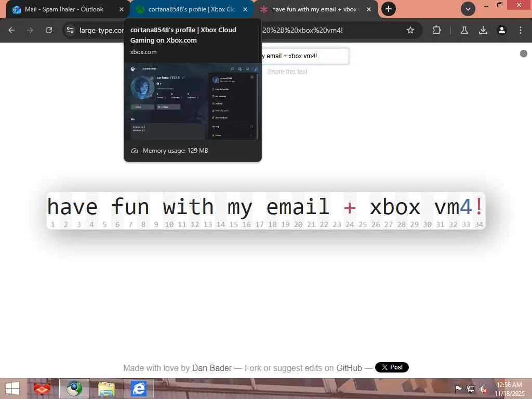
Task: Open the Dan Bader link
Action: coord(212,368)
